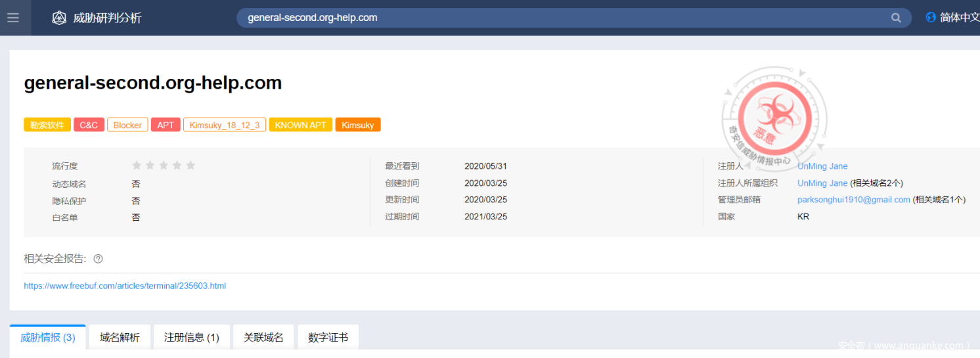Click the 管理员邮箱 label
This screenshot has width=980, height=358.
[x=739, y=200]
